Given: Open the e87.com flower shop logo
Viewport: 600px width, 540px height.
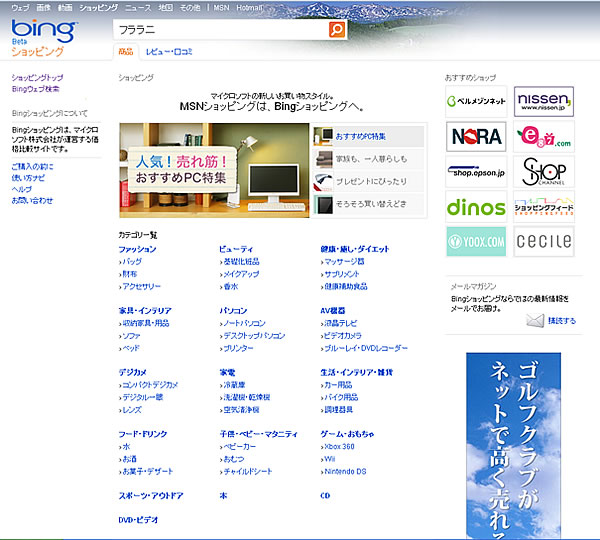Looking at the screenshot, I should [x=544, y=137].
